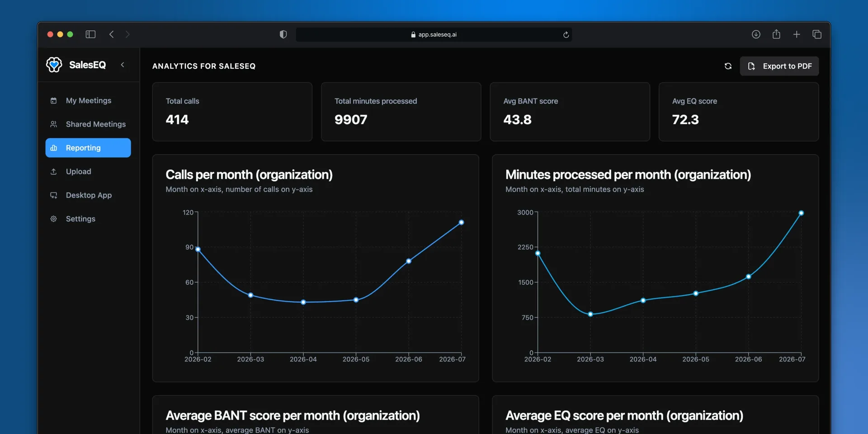The image size is (868, 434).
Task: Click the Avg BANT score value 43.8
Action: click(x=517, y=120)
